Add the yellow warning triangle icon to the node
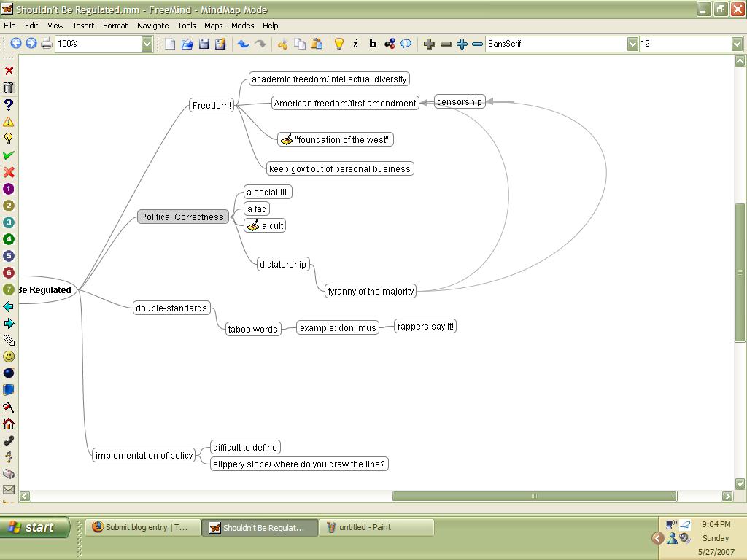Screen dimensions: 747x560 point(9,122)
